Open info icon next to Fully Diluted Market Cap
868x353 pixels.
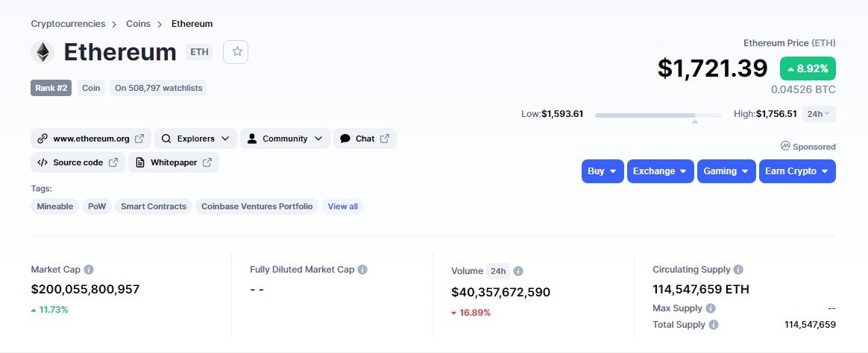362,270
